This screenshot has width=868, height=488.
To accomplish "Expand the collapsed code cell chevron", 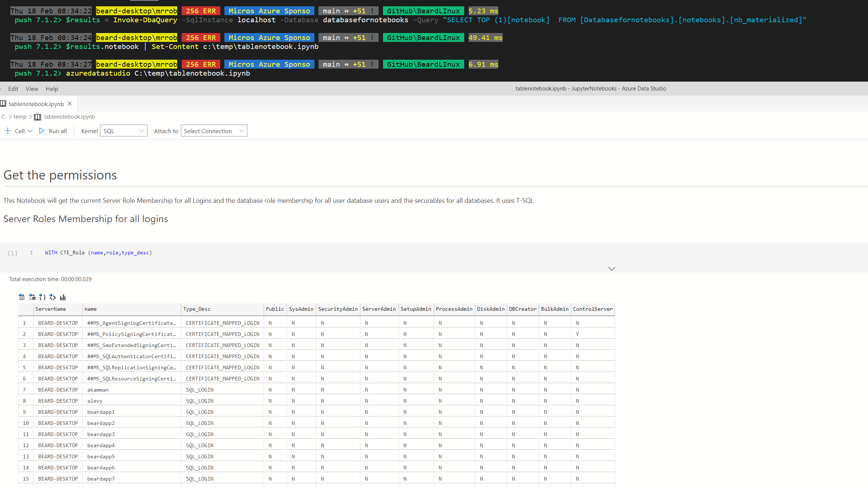I will tap(612, 268).
